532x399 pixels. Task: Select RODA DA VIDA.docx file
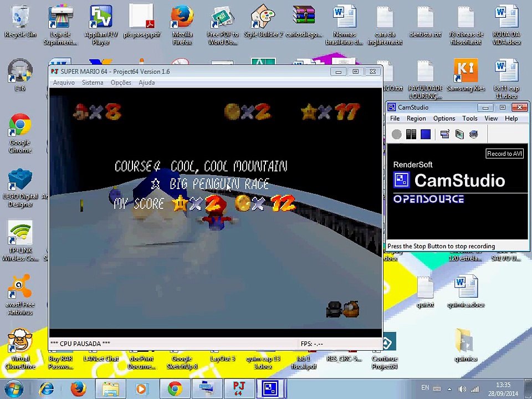(507, 25)
